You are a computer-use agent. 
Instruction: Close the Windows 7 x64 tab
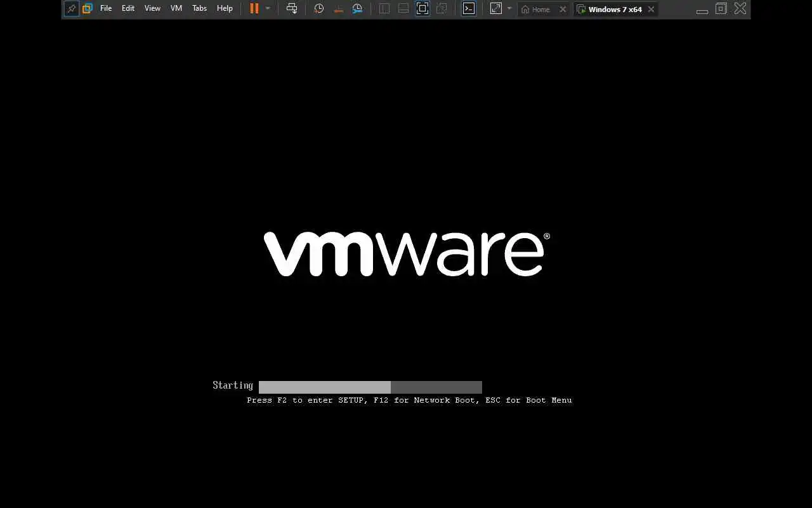651,10
